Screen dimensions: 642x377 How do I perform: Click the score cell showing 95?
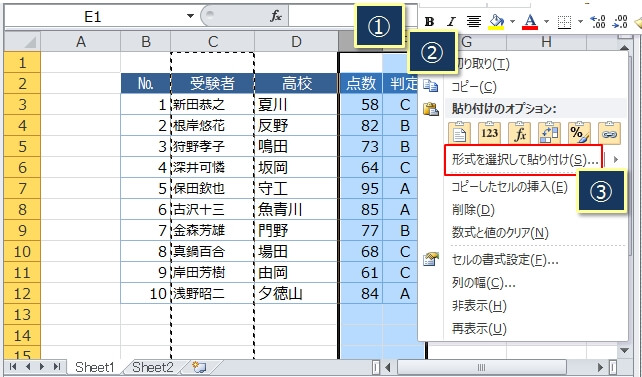click(361, 188)
